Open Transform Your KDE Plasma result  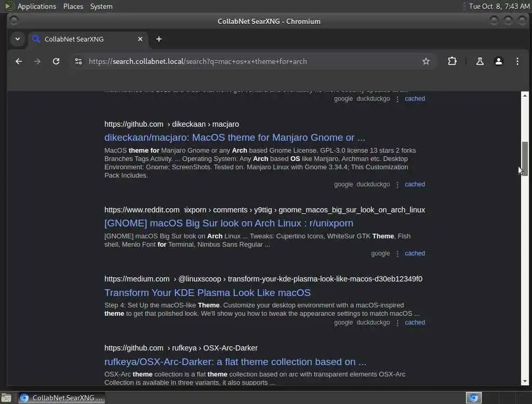pos(207,293)
